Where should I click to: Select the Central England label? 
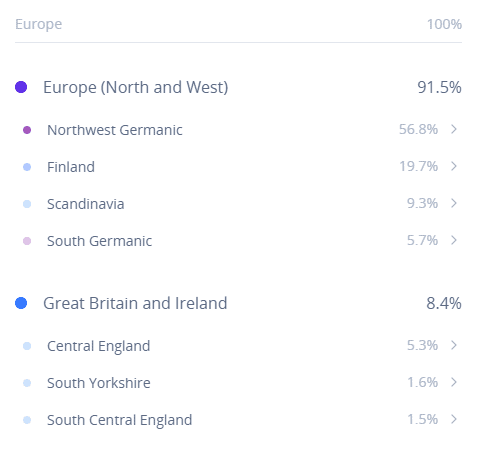(98, 346)
